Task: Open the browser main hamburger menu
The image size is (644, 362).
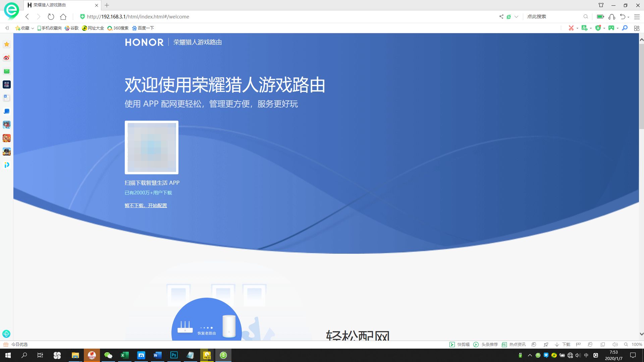Action: (x=637, y=17)
